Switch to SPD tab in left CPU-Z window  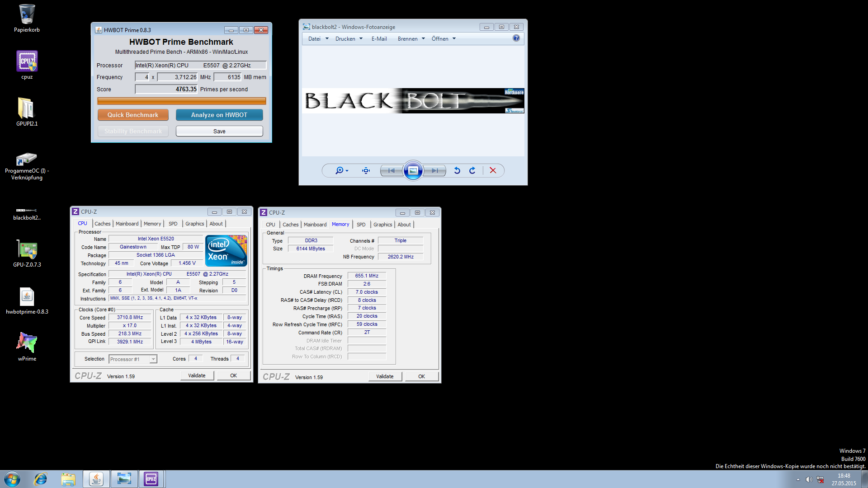[x=173, y=224]
